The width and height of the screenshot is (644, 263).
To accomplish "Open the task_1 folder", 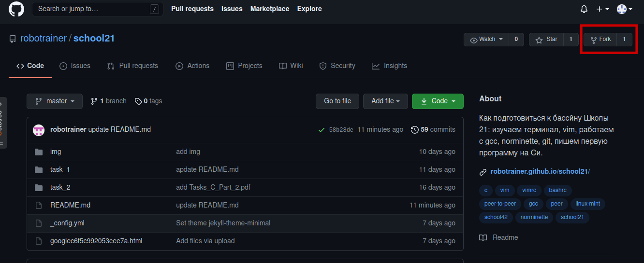I will [x=60, y=170].
